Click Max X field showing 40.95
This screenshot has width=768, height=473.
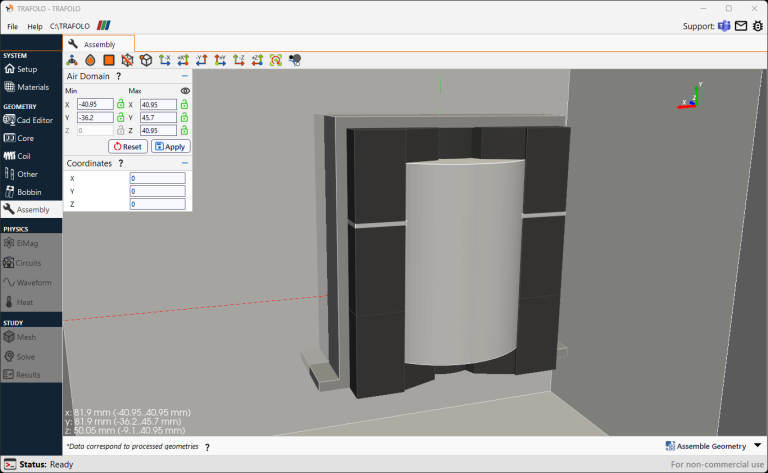tap(158, 104)
